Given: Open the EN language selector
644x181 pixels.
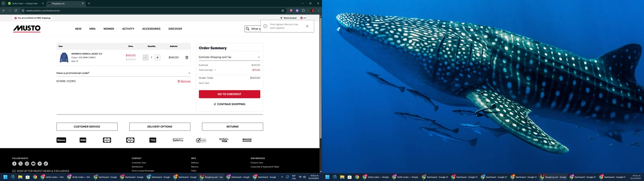Looking at the screenshot, I should (303, 18).
